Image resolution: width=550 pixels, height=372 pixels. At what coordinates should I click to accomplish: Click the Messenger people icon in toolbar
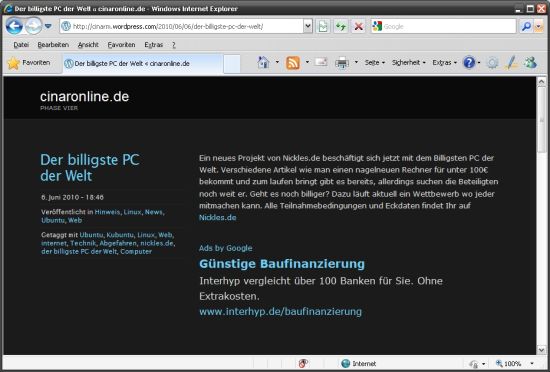click(530, 63)
